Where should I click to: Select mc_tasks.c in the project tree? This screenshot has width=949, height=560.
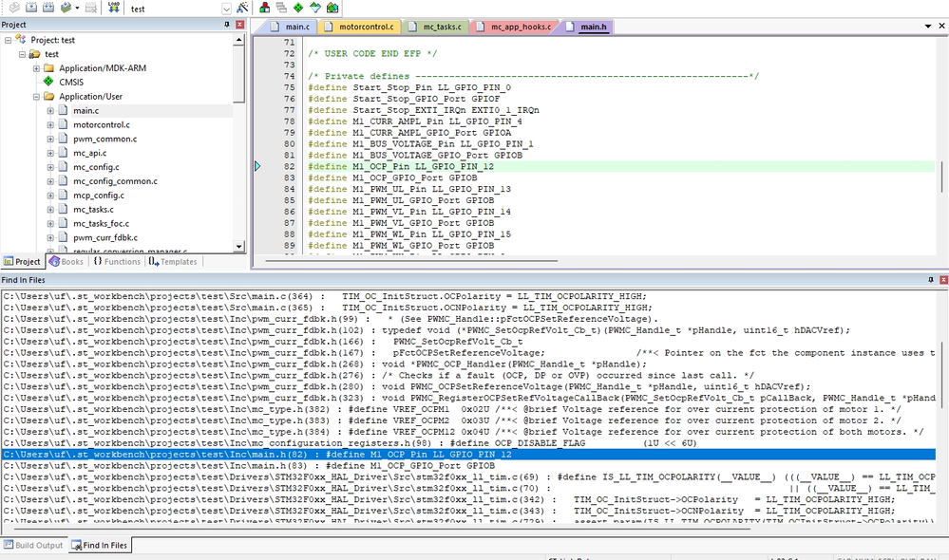(93, 209)
